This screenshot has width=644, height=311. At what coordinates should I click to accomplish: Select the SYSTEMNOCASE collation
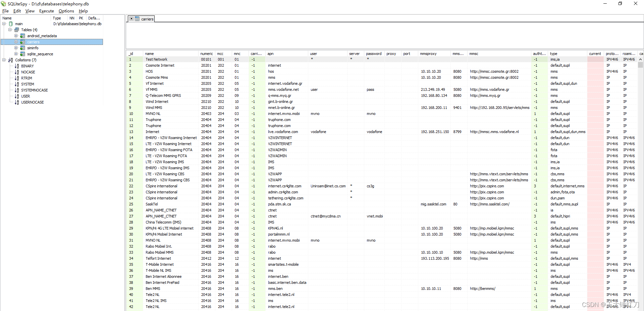pos(34,90)
